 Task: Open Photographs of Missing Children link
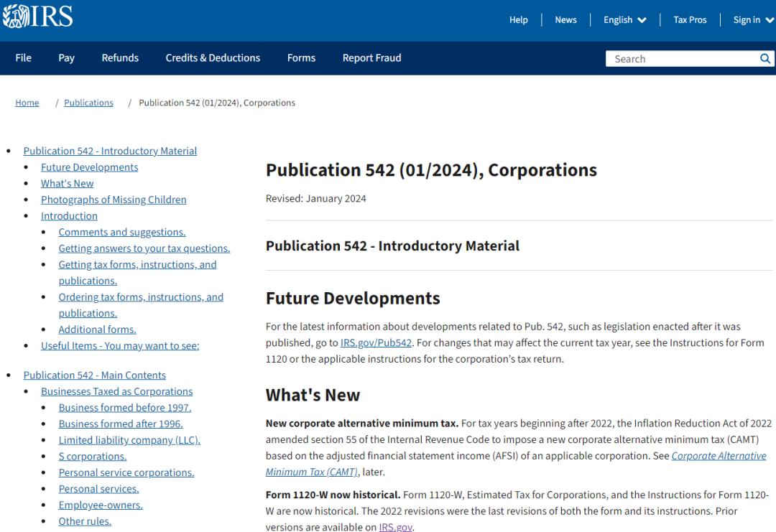pos(114,200)
